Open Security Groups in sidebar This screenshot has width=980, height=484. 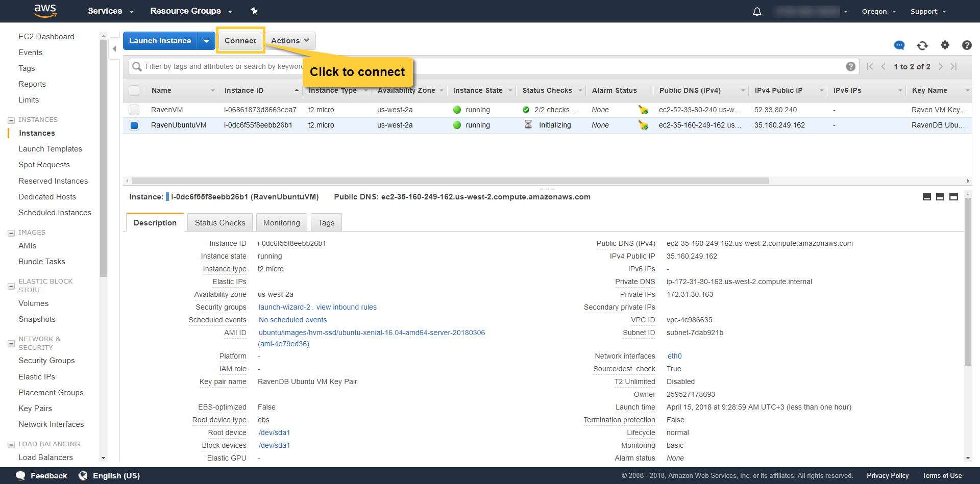pos(46,361)
